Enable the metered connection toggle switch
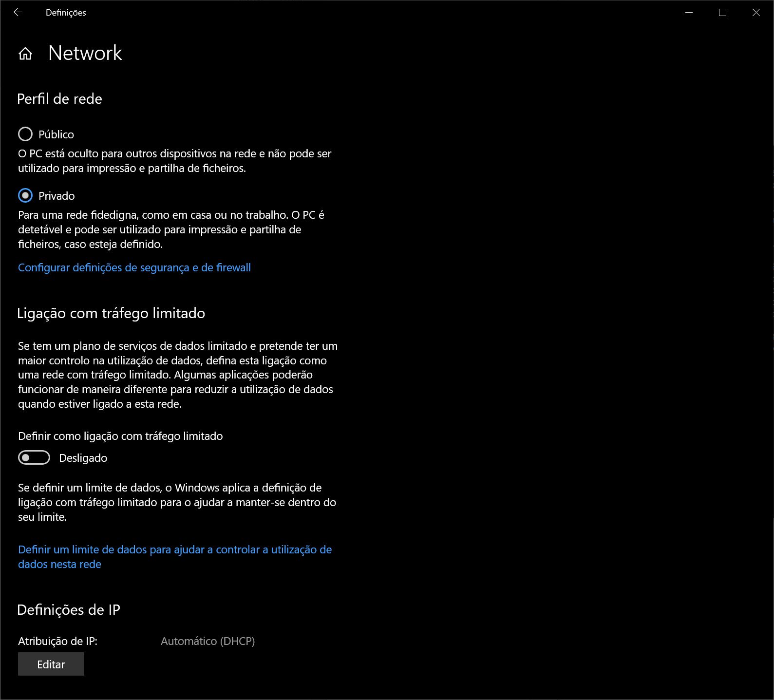 pyautogui.click(x=34, y=458)
